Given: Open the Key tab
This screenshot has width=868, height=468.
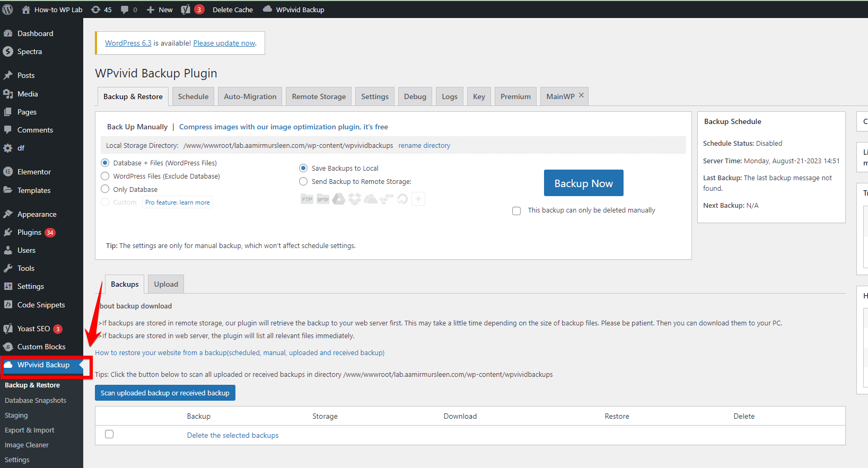Looking at the screenshot, I should pos(479,96).
